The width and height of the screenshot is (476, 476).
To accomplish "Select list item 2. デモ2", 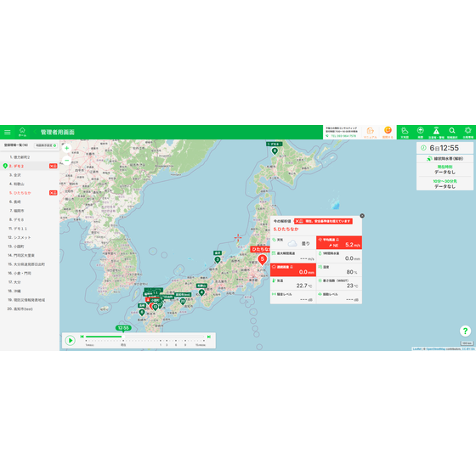I will [x=30, y=166].
